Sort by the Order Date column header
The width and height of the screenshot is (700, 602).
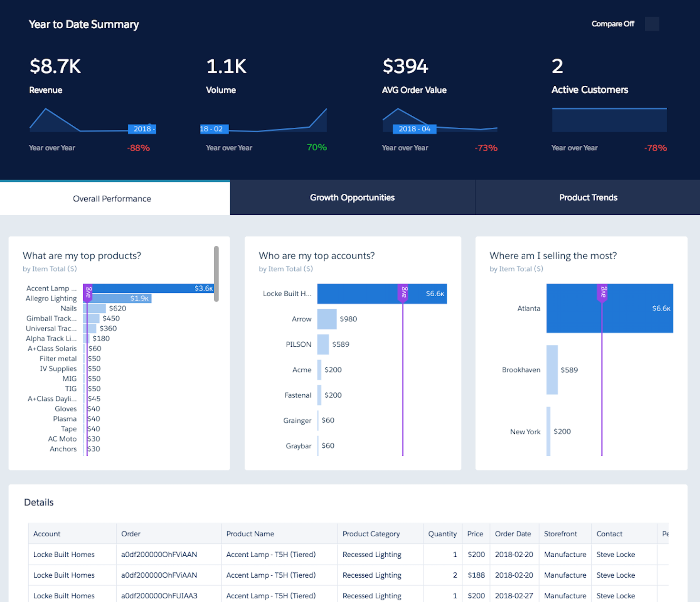513,534
